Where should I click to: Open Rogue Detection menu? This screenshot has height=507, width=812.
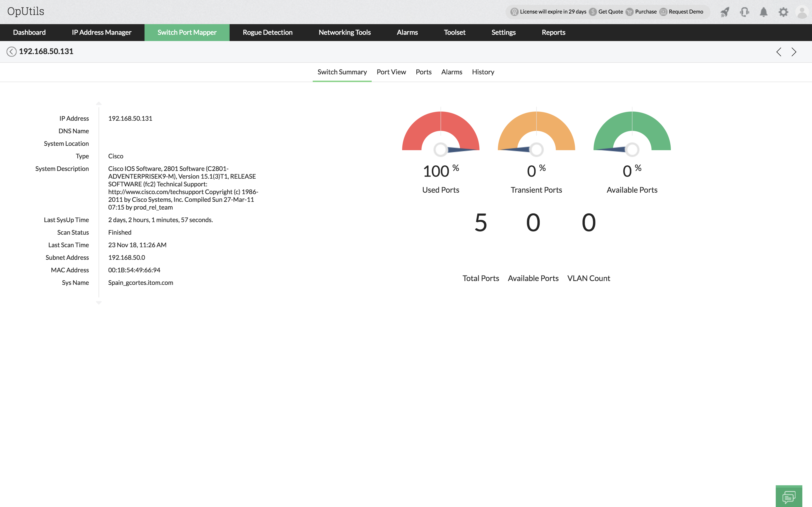click(268, 33)
